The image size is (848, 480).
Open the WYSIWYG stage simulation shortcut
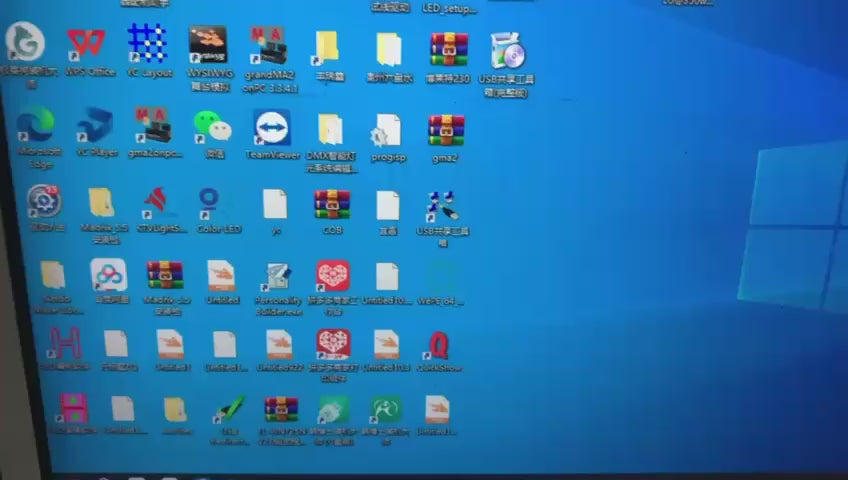tap(208, 44)
